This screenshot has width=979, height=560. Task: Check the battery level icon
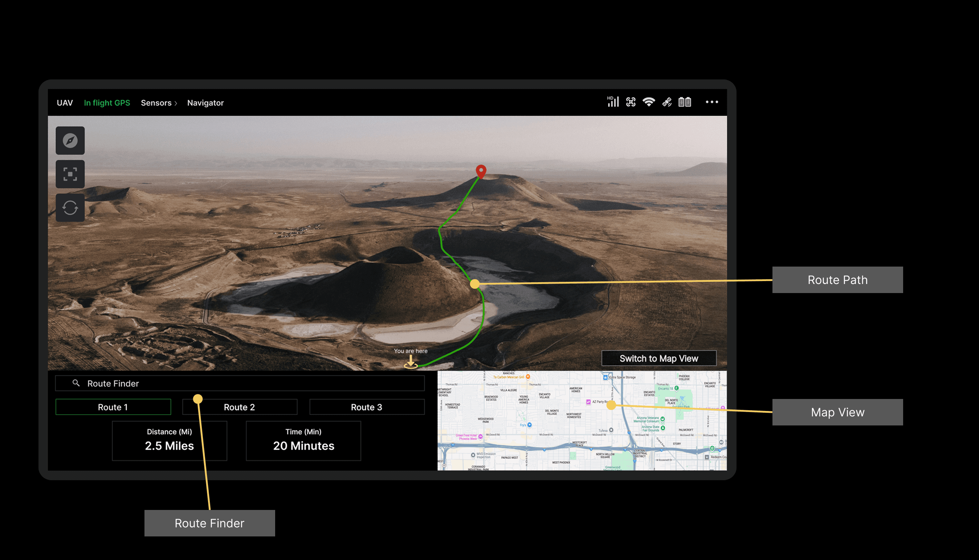(x=685, y=102)
